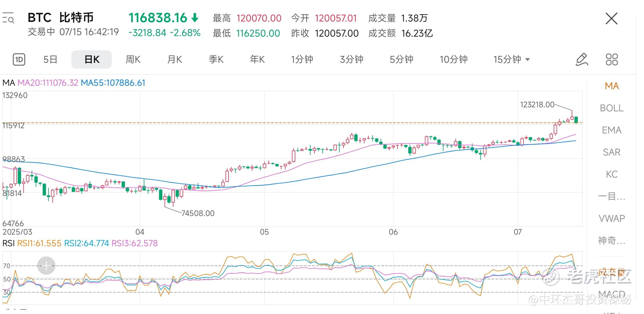
Task: Select the pencil drawing tool
Action: tap(582, 60)
